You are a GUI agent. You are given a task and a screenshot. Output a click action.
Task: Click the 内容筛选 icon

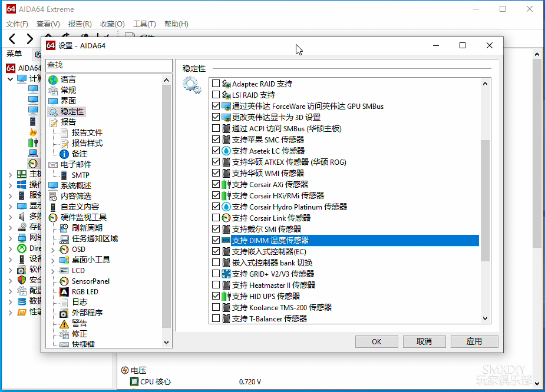(x=53, y=197)
